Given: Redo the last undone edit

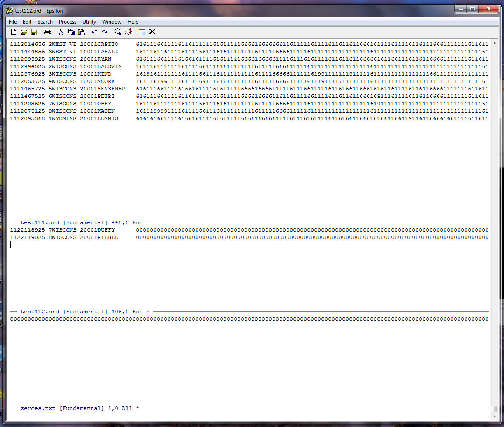Looking at the screenshot, I should point(105,32).
